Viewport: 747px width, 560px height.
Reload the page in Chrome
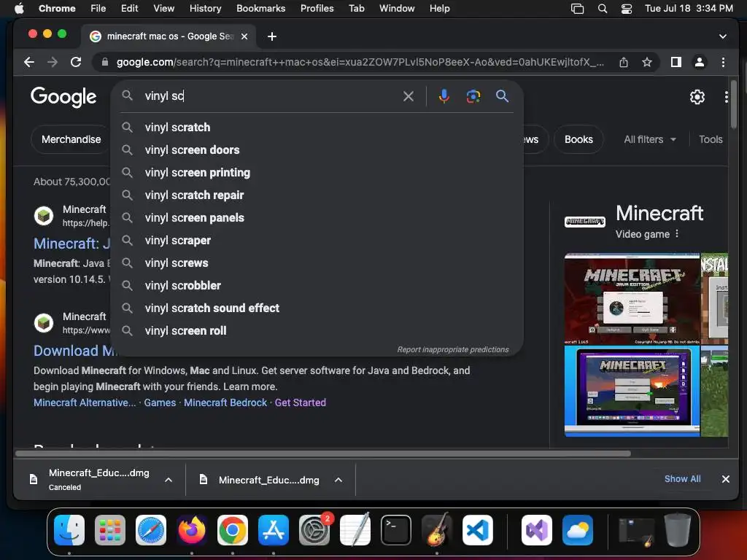click(76, 62)
